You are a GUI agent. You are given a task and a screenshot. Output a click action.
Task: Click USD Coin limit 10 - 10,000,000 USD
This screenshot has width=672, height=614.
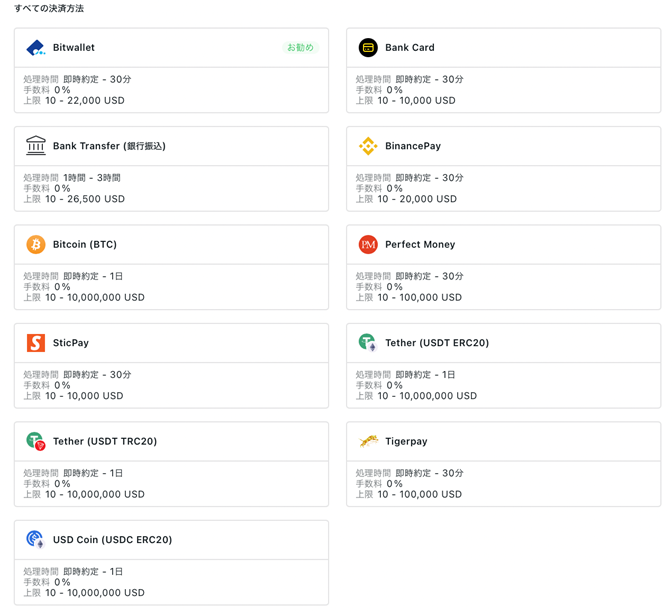click(x=95, y=593)
